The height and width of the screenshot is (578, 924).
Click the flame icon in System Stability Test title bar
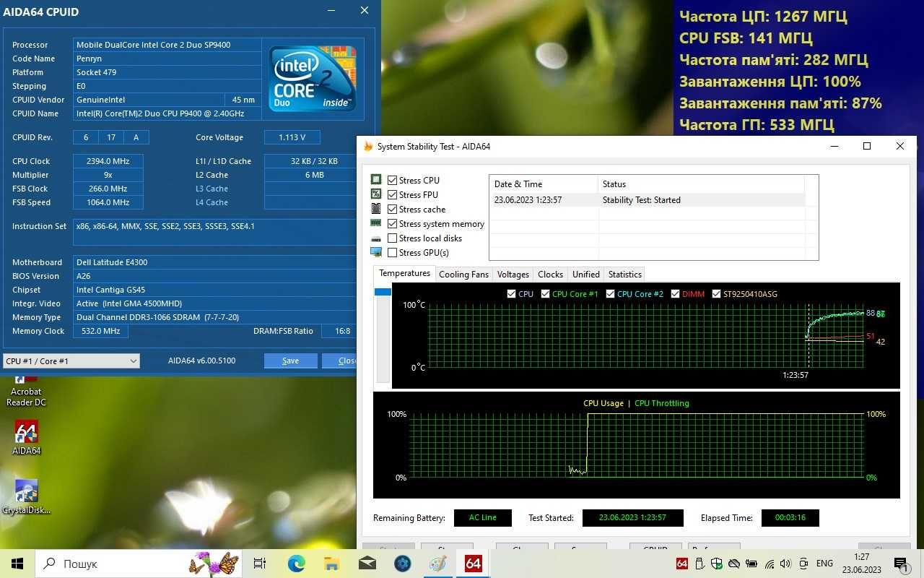[368, 146]
